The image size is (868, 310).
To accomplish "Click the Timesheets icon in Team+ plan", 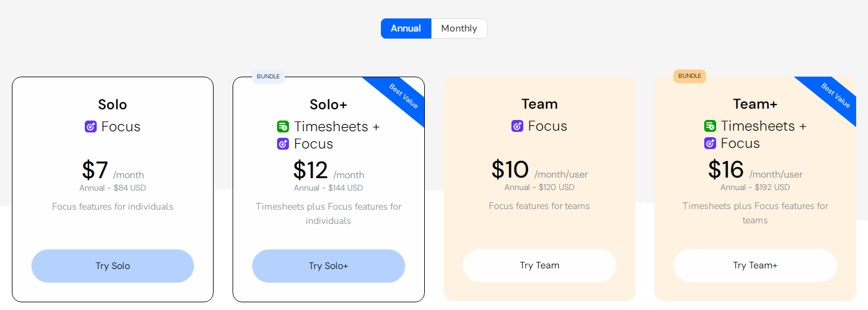I will [710, 126].
